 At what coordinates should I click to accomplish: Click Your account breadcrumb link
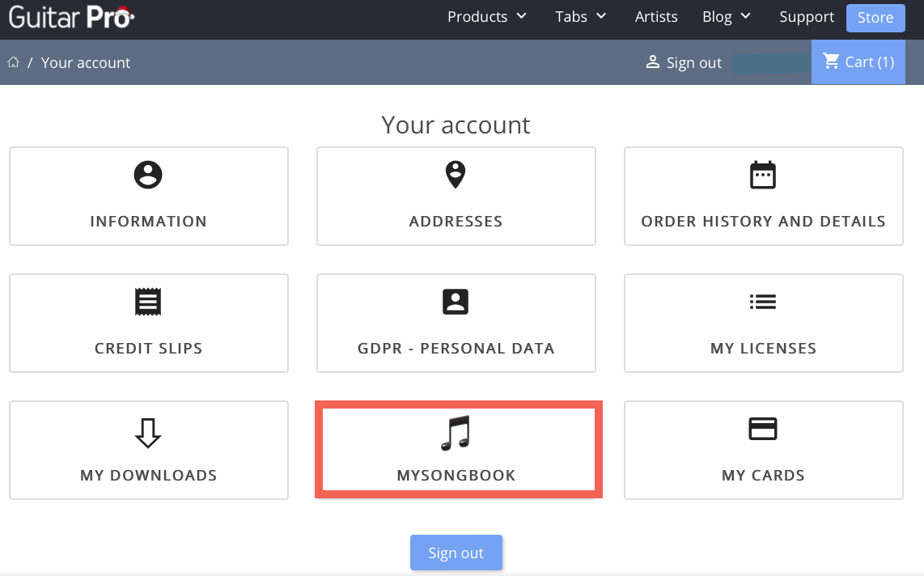(86, 62)
